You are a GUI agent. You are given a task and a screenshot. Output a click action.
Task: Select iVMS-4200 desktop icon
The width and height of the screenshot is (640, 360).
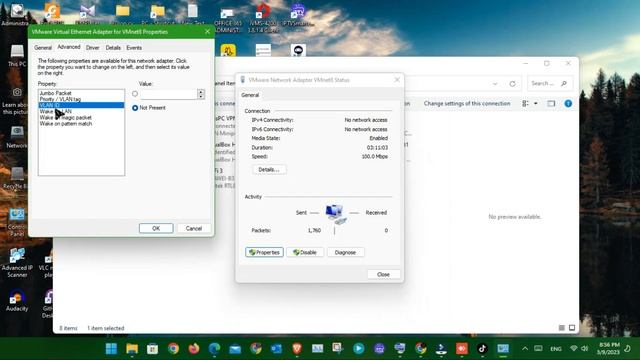(x=263, y=17)
